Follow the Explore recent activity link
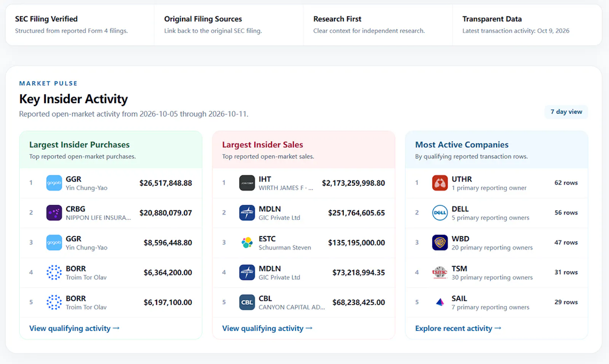 coord(458,328)
